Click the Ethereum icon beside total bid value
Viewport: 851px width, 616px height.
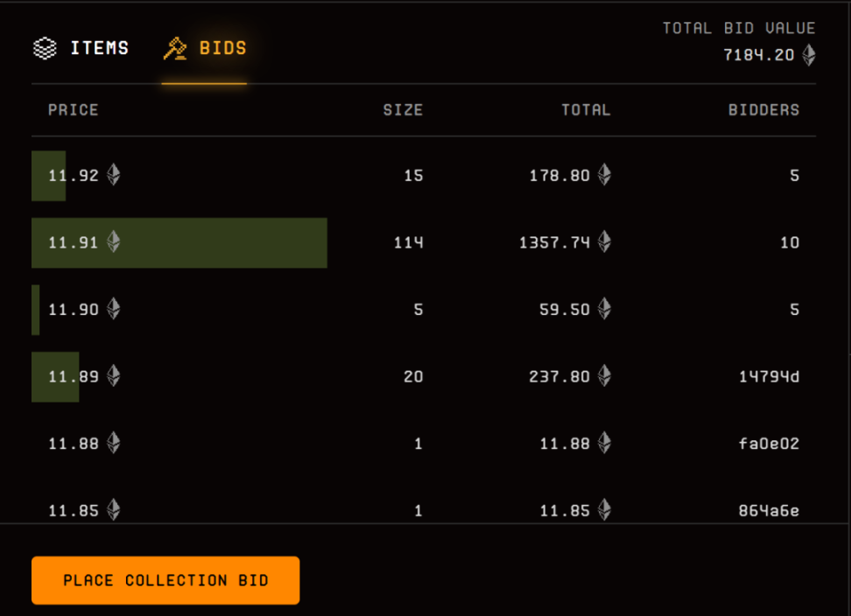click(x=809, y=55)
